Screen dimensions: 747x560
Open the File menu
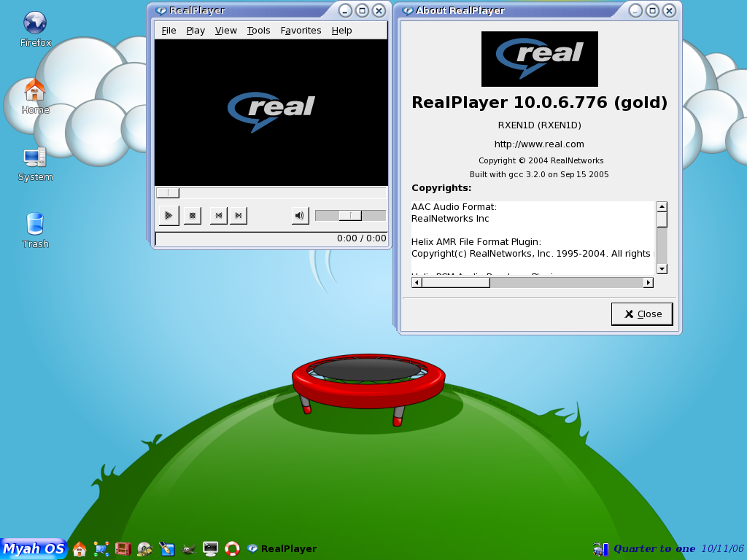[x=169, y=31]
